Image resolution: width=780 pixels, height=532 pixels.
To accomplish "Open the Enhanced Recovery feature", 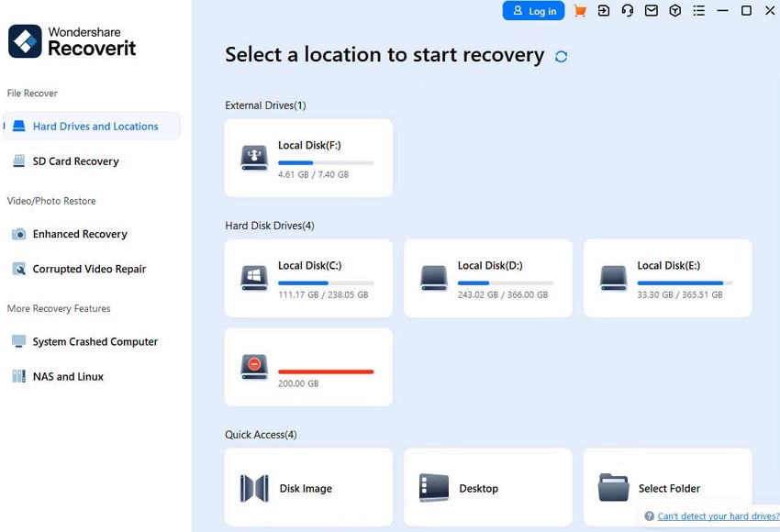I will [80, 234].
